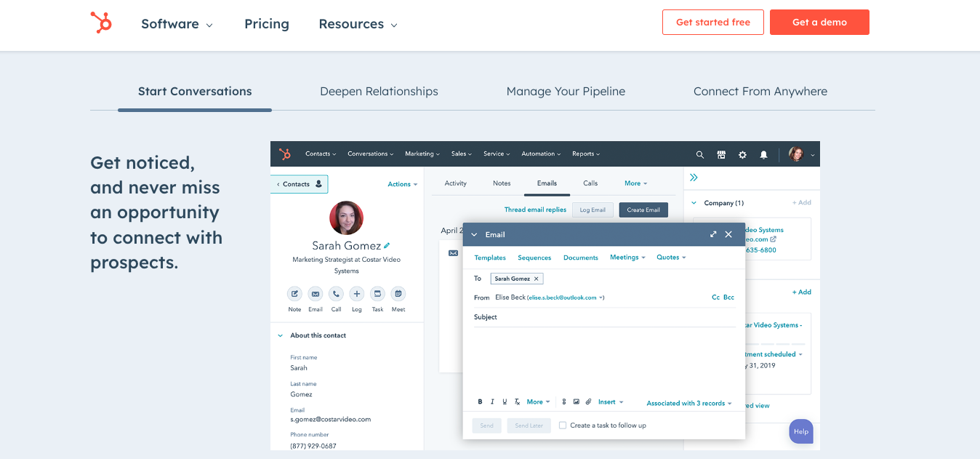
Task: Open the app search magnifier icon
Action: tap(700, 155)
